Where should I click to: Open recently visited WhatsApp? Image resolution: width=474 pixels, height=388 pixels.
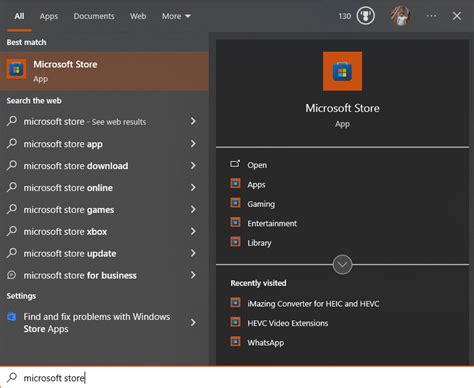(266, 343)
